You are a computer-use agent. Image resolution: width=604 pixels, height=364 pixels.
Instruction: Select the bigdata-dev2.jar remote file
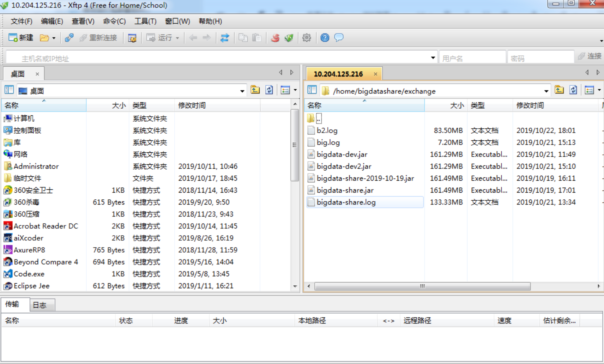click(344, 166)
